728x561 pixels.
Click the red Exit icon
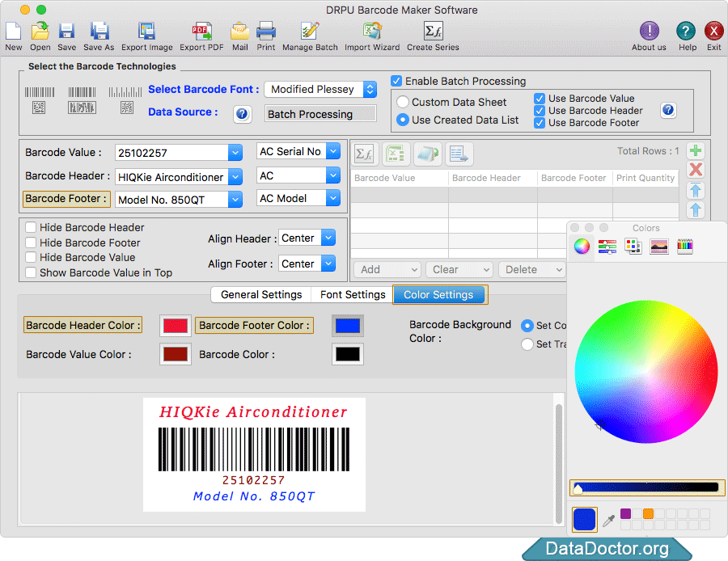pos(713,31)
